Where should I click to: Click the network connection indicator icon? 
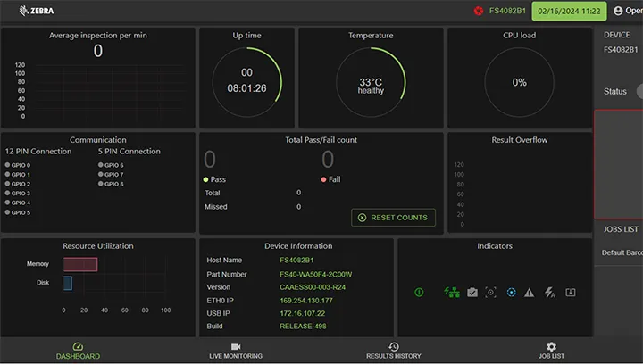click(x=452, y=292)
